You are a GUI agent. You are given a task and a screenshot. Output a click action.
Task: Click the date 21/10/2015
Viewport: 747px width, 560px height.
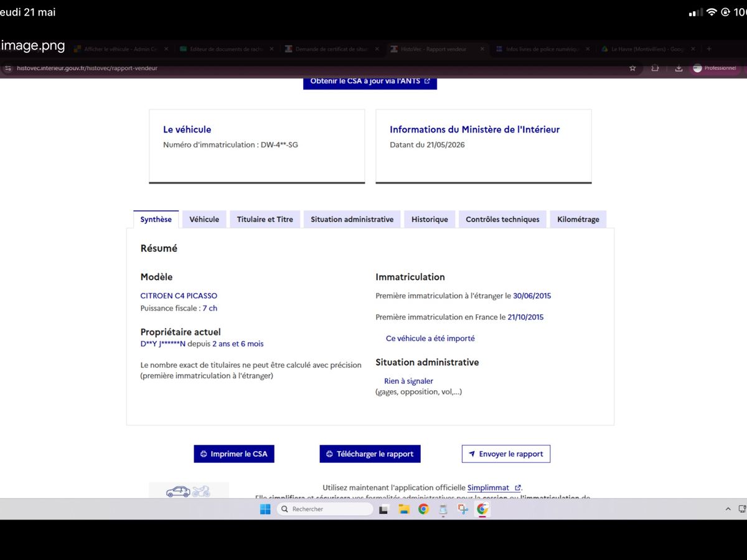(525, 317)
